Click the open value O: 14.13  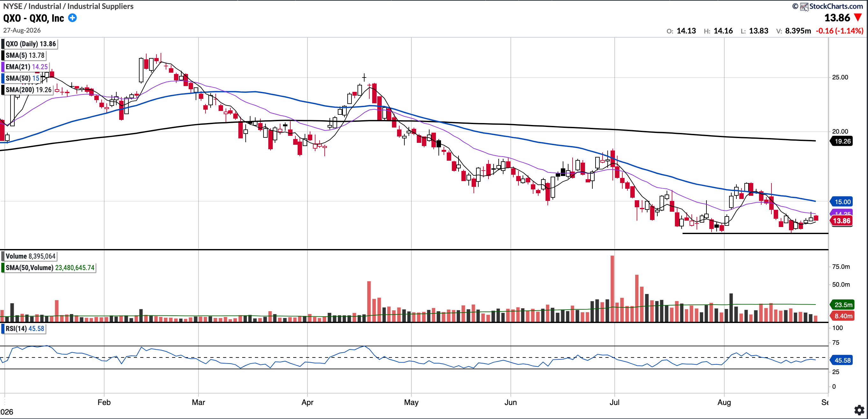(x=681, y=31)
